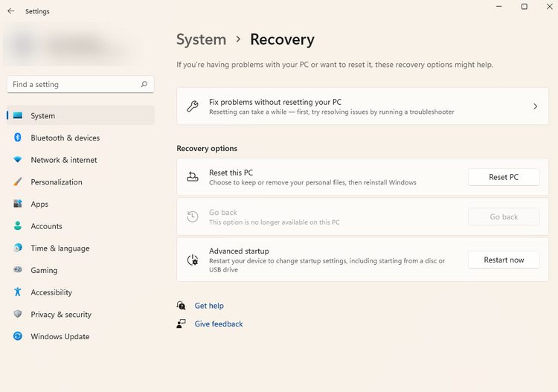Screen dimensions: 558x392
Task: Click the Accounts person icon
Action: coord(17,225)
